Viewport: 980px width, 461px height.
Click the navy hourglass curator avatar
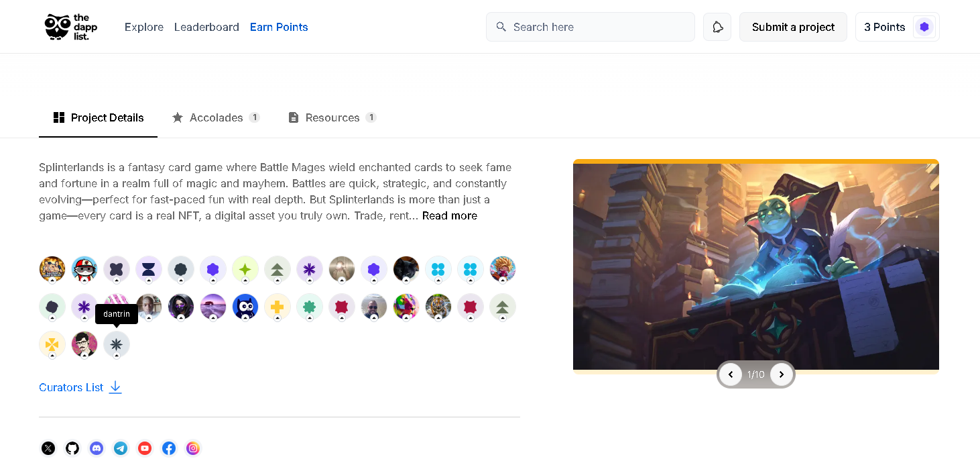tap(149, 269)
